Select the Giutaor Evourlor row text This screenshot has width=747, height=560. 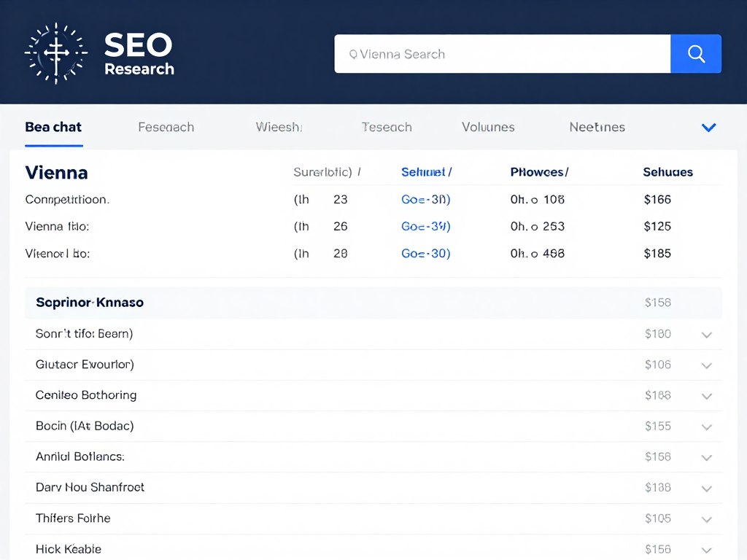coord(85,365)
